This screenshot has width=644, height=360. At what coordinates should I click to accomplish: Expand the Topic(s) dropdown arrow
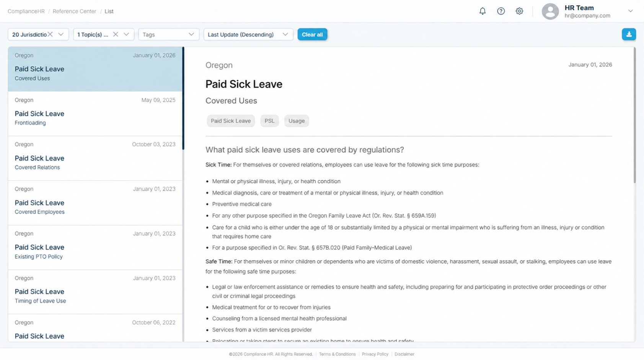pos(126,34)
